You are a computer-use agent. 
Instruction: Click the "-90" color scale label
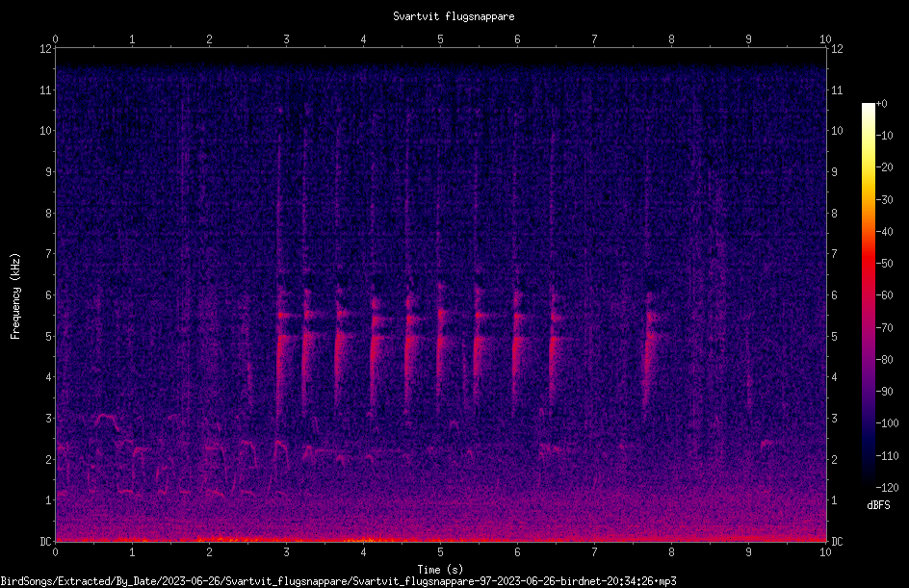pos(885,392)
